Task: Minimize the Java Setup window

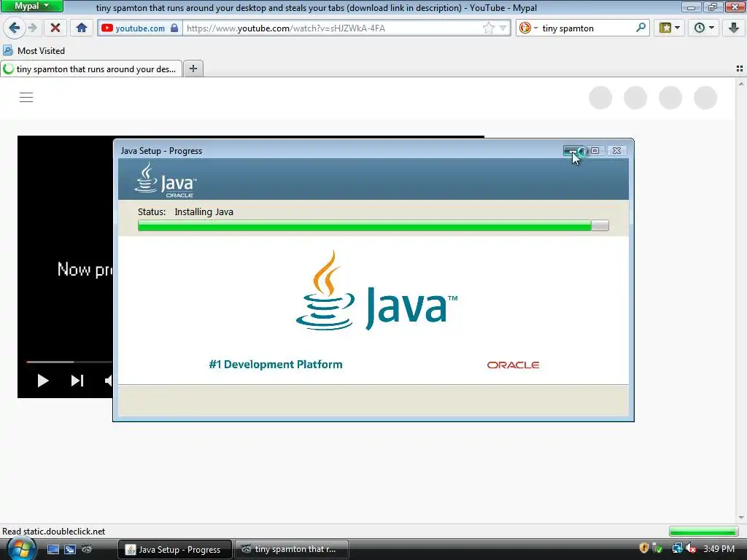Action: 573,150
